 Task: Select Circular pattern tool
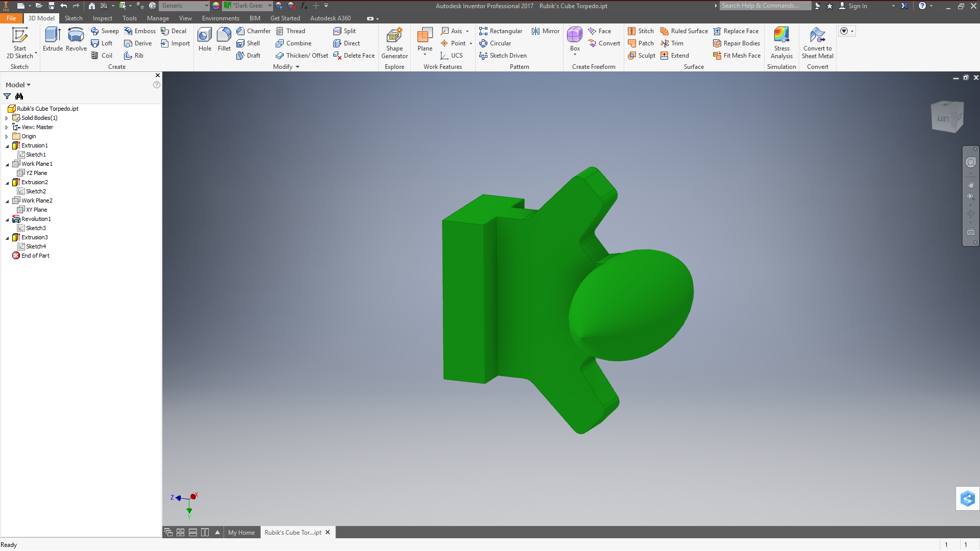(x=495, y=43)
